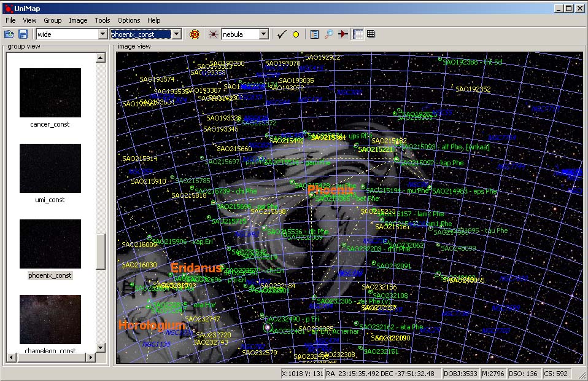Click the 'alf Phe, [Ankaa]' star label
The image size is (588, 381).
(x=465, y=147)
